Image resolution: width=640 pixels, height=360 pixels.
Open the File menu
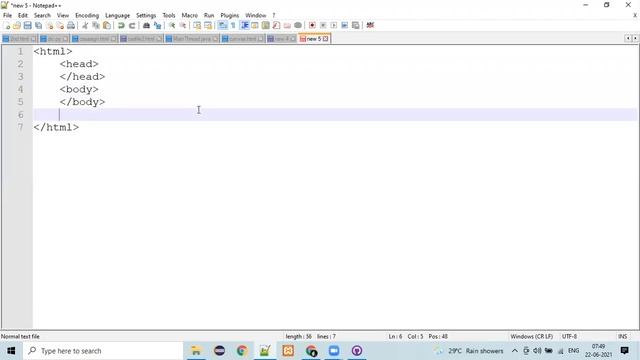tap(7, 16)
